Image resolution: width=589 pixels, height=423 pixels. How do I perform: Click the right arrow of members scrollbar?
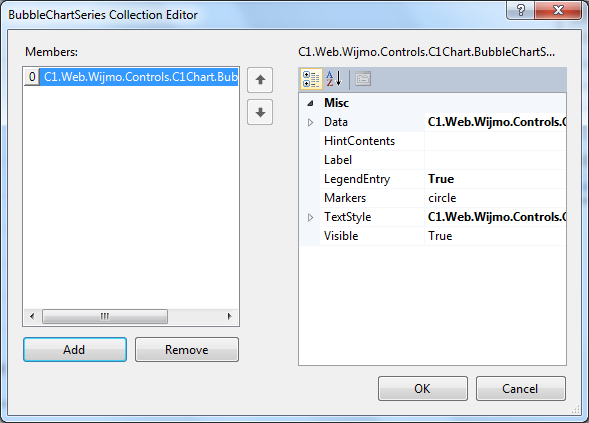pyautogui.click(x=229, y=316)
